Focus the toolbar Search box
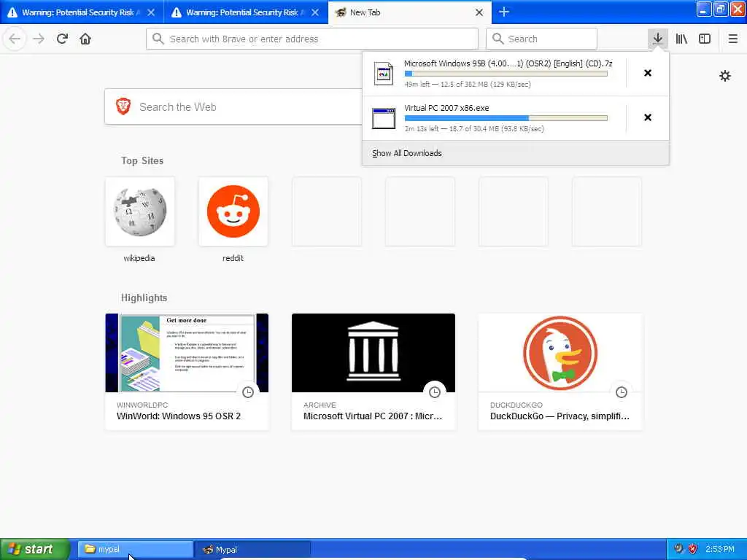 pos(541,39)
